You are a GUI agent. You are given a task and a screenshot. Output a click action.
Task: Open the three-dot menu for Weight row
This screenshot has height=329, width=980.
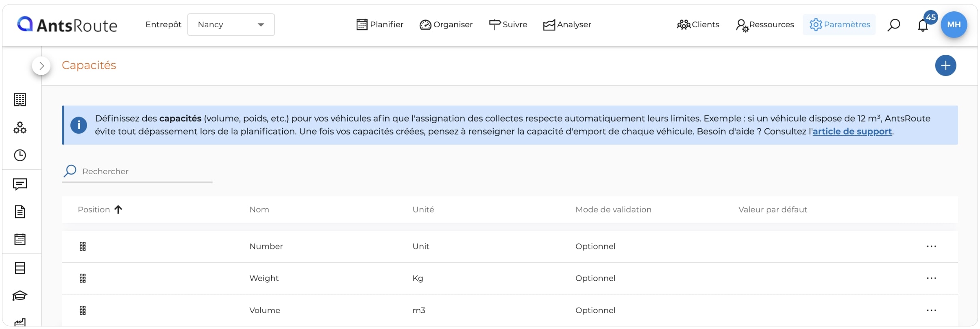click(x=931, y=278)
